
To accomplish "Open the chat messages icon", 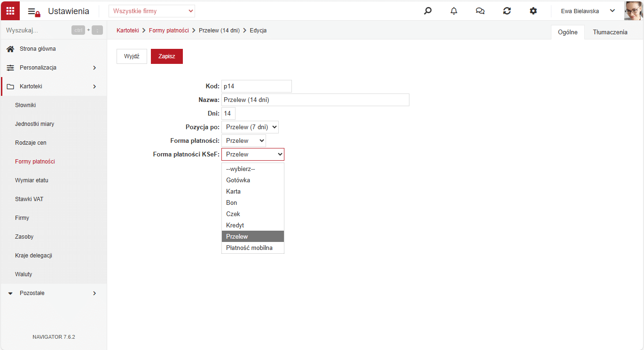I will coord(480,11).
